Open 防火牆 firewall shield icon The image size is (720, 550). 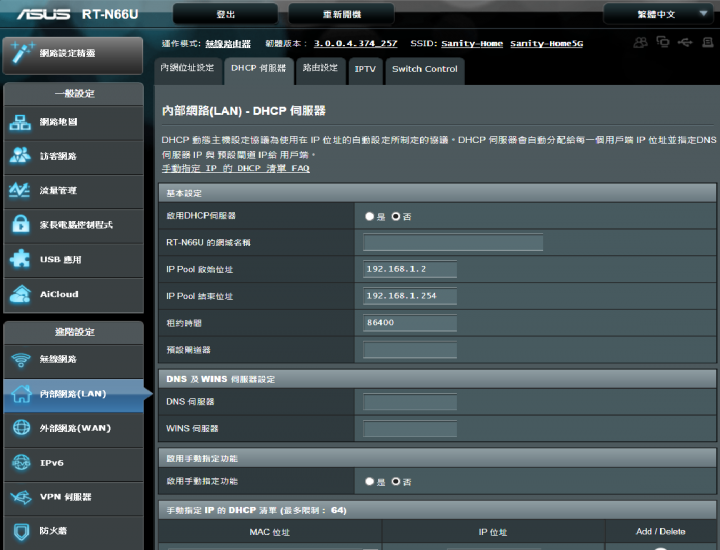[x=21, y=531]
